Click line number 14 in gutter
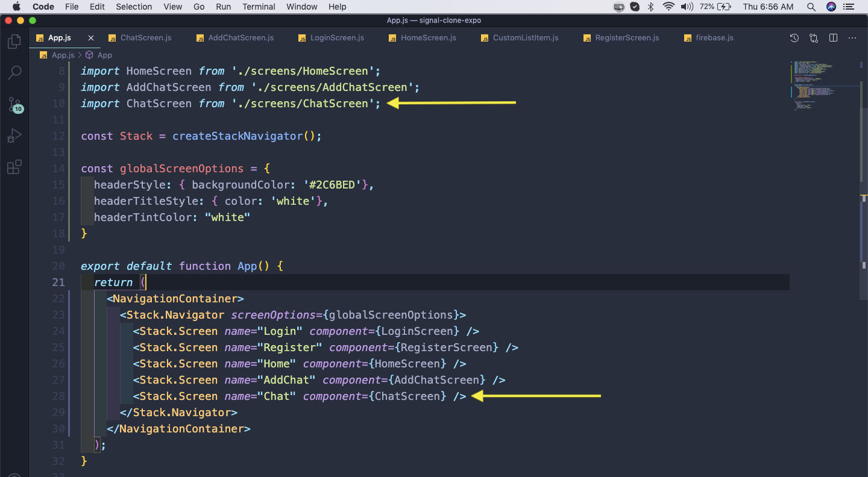 58,169
